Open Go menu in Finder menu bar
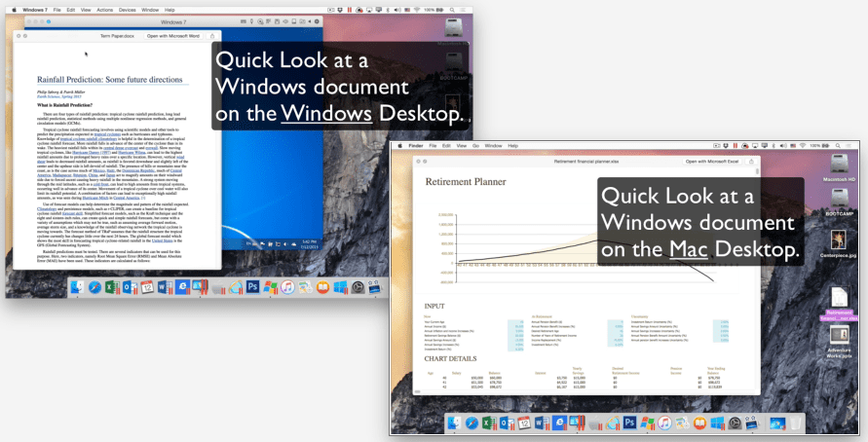 pos(475,146)
